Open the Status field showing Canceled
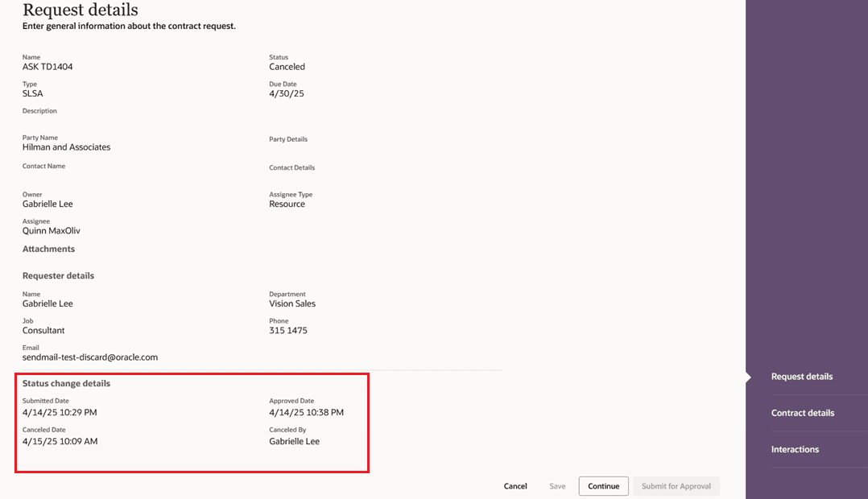Screen dimensions: 868x499 coord(287,67)
